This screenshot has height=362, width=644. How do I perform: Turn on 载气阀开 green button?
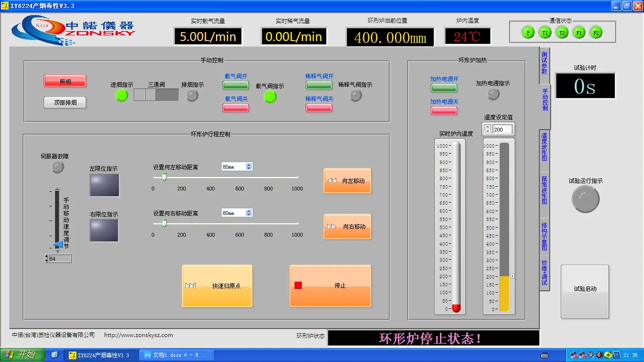[236, 85]
